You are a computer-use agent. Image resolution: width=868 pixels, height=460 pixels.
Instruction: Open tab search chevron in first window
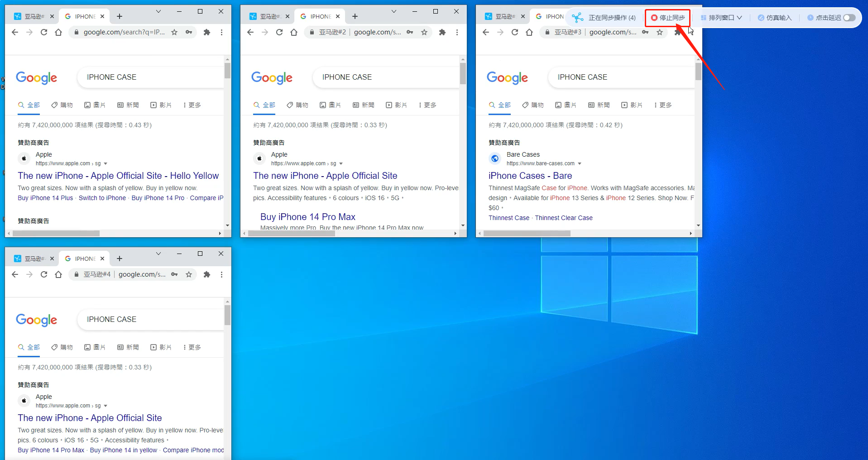[x=158, y=11]
